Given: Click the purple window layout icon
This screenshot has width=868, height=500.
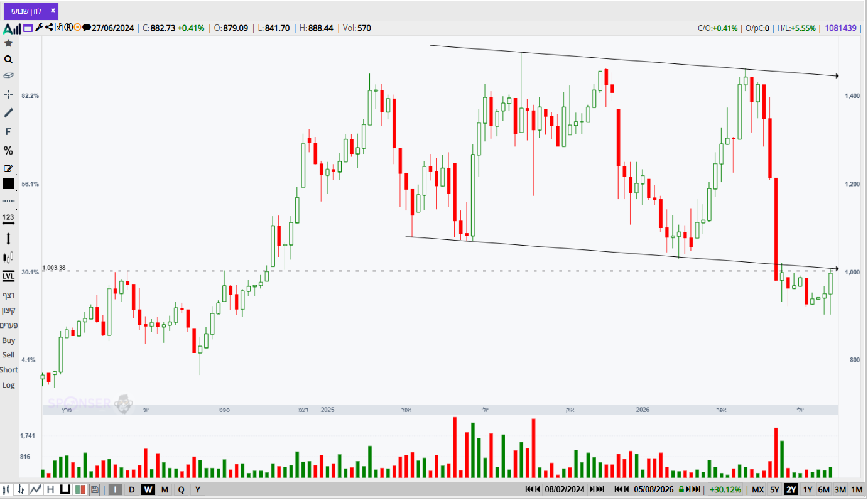Looking at the screenshot, I should 28,28.
